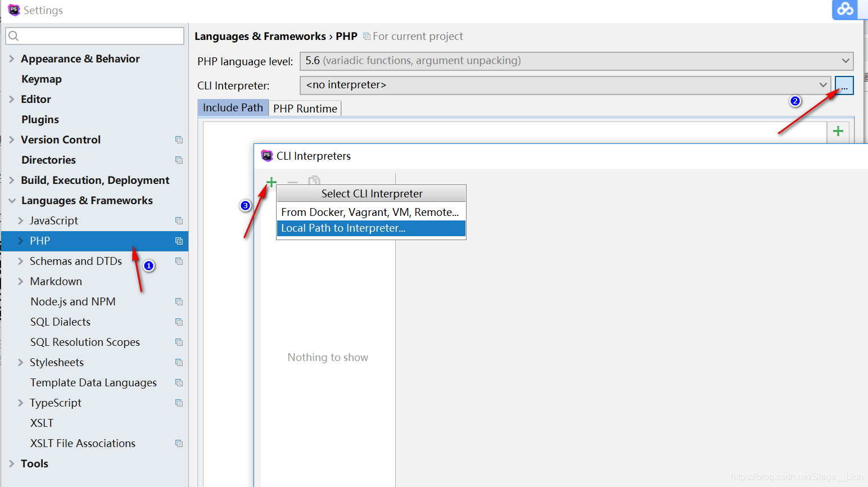Image resolution: width=868 pixels, height=487 pixels.
Task: Switch to PHP Runtime tab
Action: click(305, 109)
